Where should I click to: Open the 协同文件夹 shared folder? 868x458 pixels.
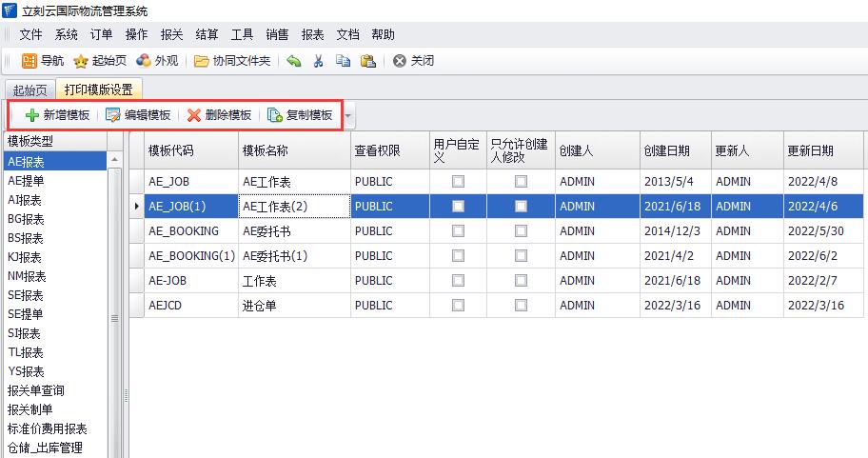(202, 61)
